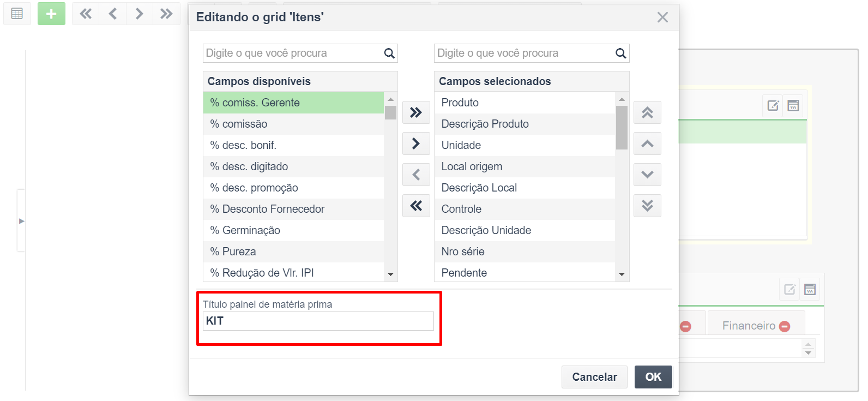Click the selected fields search box
The width and height of the screenshot is (868, 401).
pos(523,53)
